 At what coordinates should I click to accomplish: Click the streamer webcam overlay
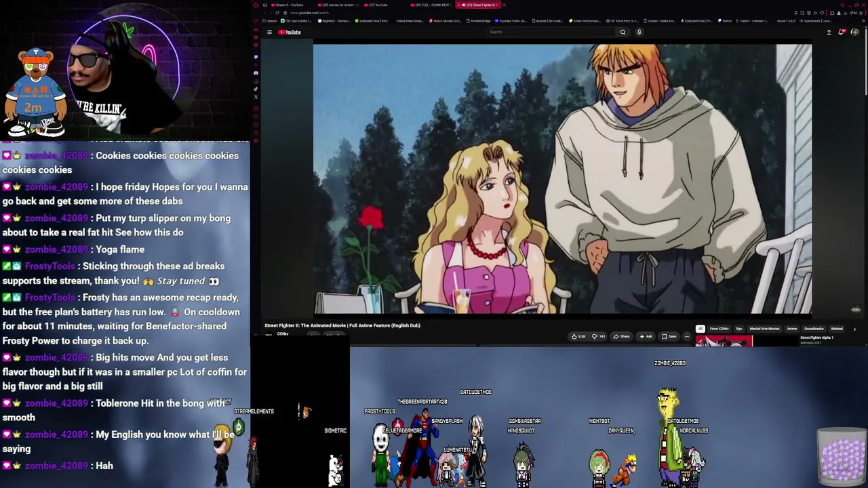point(125,70)
